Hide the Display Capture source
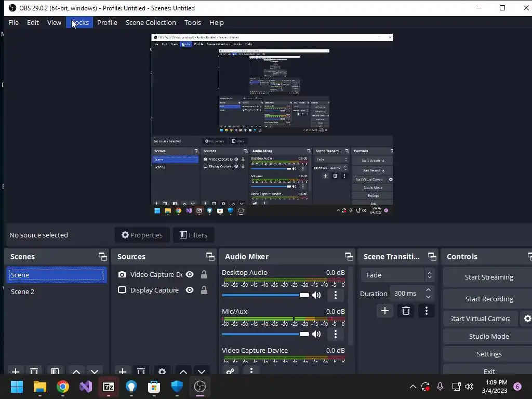The image size is (532, 399). [x=190, y=290]
